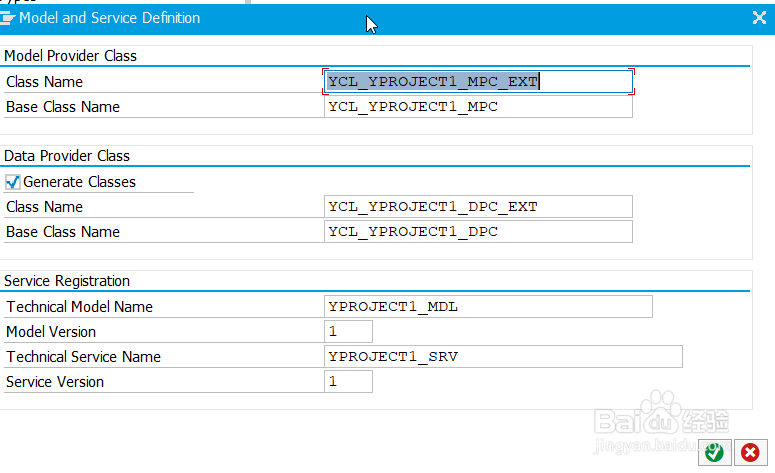
Task: Select the Model Version value field
Action: coord(348,332)
